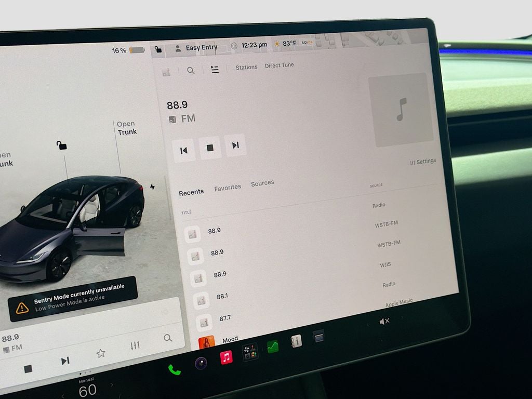
Task: Open media Settings
Action: [423, 162]
